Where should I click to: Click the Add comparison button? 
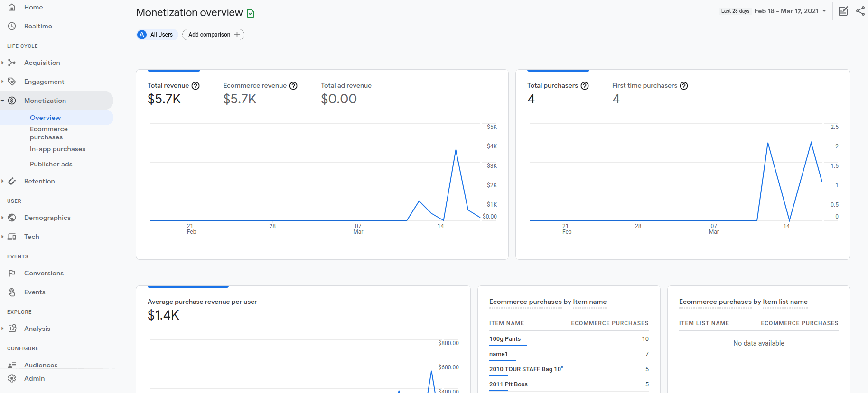(214, 35)
